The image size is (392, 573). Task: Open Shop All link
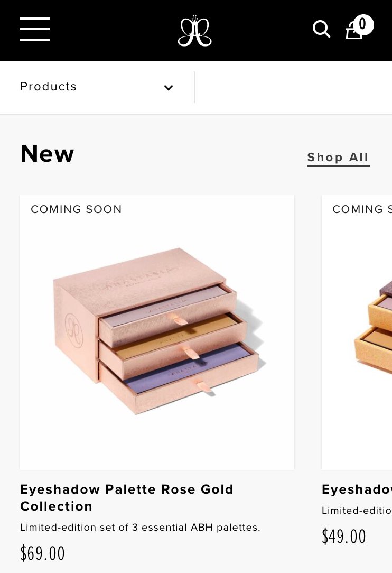click(338, 158)
